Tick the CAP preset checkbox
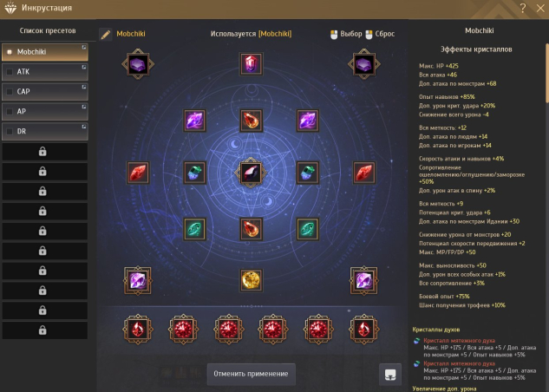Viewport: 549px width, 392px height. click(10, 92)
